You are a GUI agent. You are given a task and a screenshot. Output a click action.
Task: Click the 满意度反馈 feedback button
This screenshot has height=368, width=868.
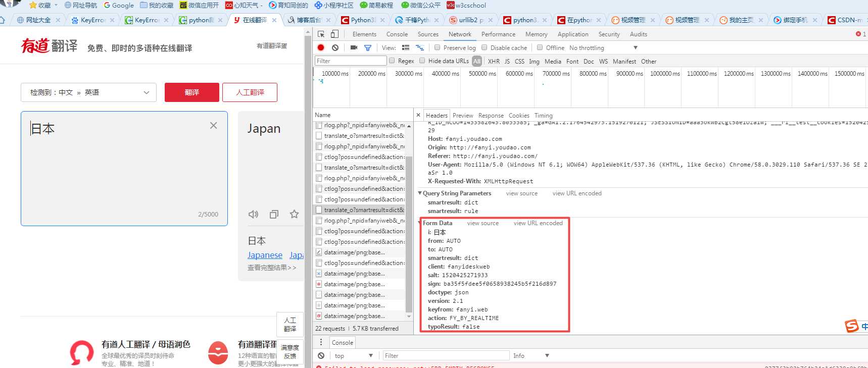coord(290,352)
